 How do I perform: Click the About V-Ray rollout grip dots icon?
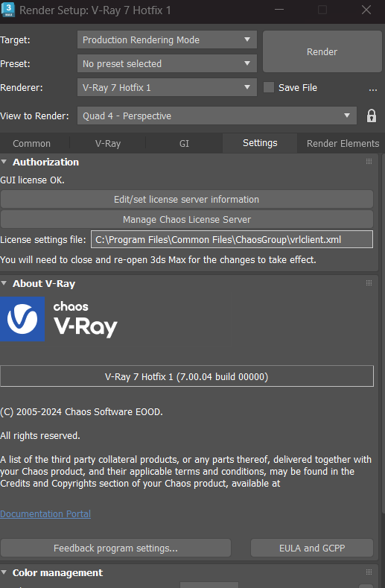369,282
